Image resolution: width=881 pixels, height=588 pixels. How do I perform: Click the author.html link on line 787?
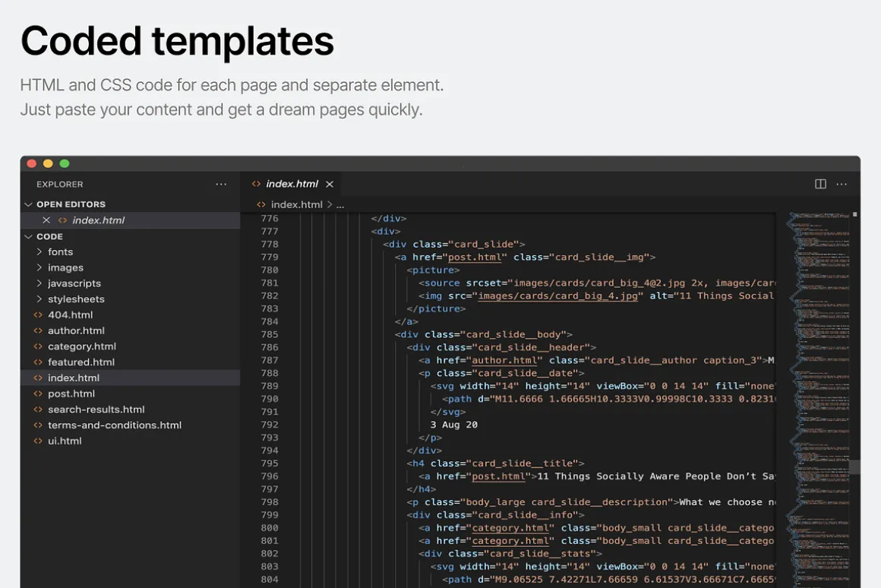(504, 360)
